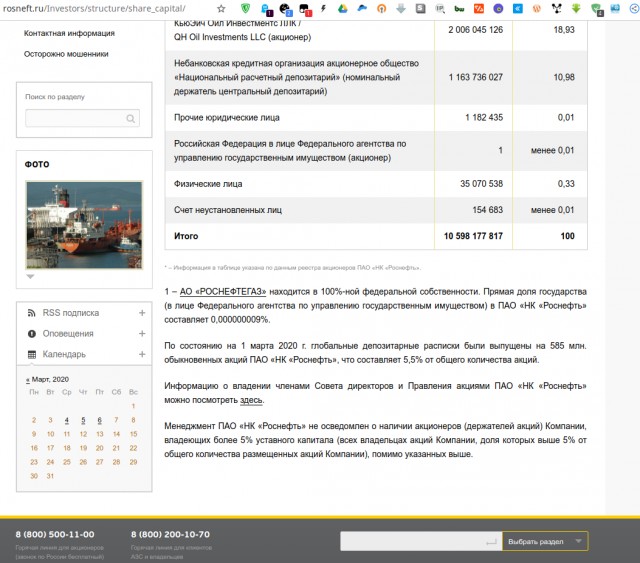This screenshot has height=563, width=640.
Task: Click the hotline number 8 (800) 200-10-70
Action: tap(170, 534)
